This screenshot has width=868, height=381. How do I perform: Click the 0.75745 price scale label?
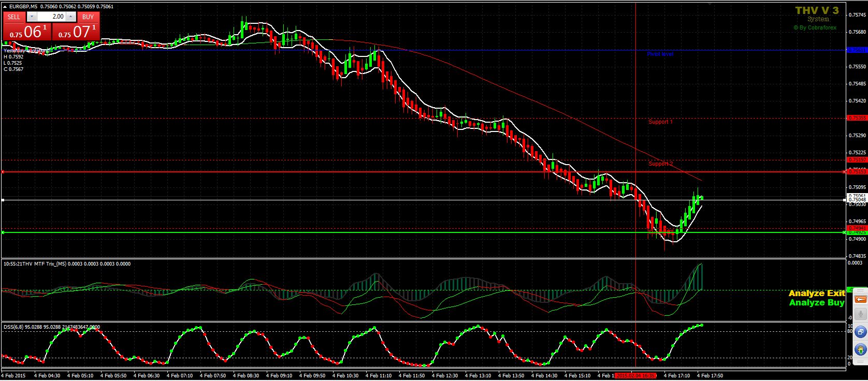pos(858,15)
